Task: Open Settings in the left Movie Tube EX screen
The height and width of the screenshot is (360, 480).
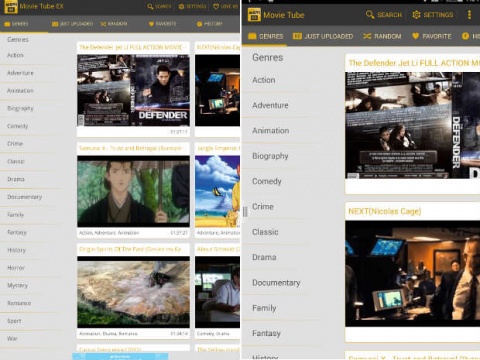Action: (x=192, y=6)
